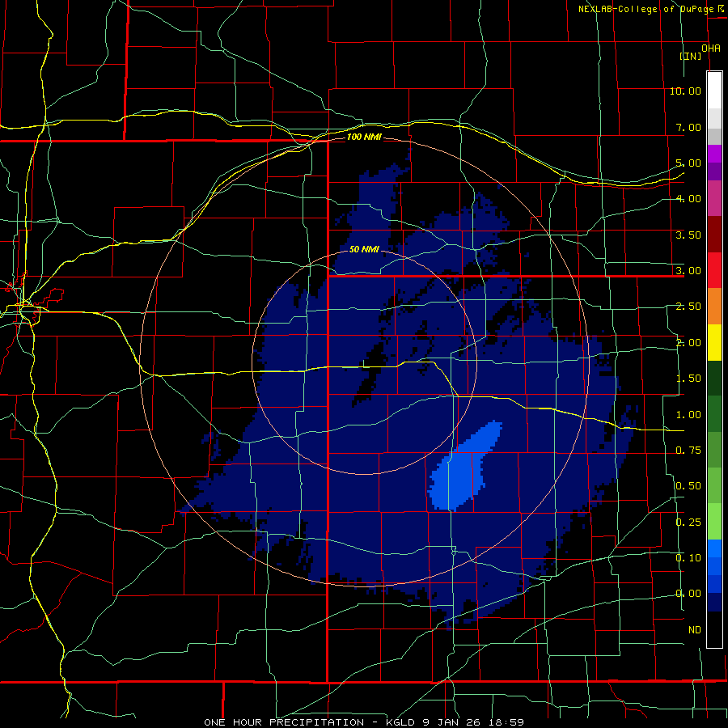Click the 0.00 scale value
This screenshot has height=728, width=728.
click(x=688, y=594)
